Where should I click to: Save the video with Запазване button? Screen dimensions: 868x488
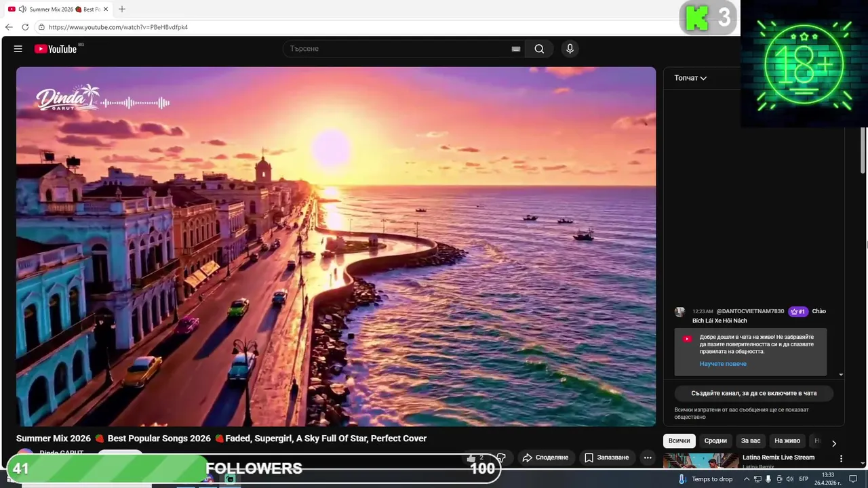(607, 457)
